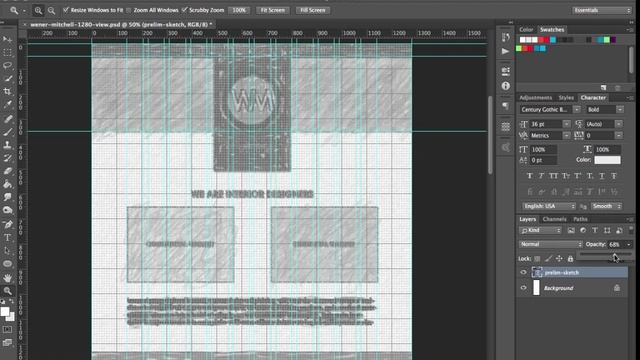Viewport: 640px width, 360px height.
Task: Open the Paragraph panel icon
Action: 505,106
